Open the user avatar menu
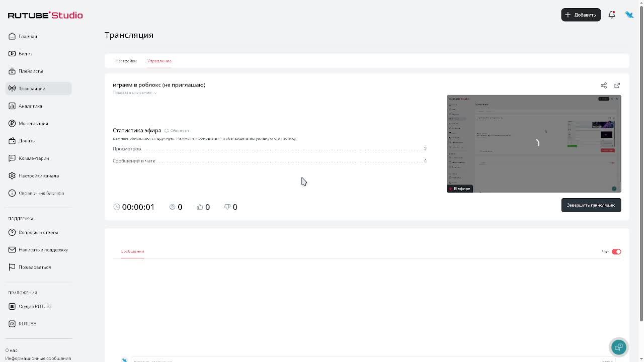The width and height of the screenshot is (644, 362). pos(629,15)
